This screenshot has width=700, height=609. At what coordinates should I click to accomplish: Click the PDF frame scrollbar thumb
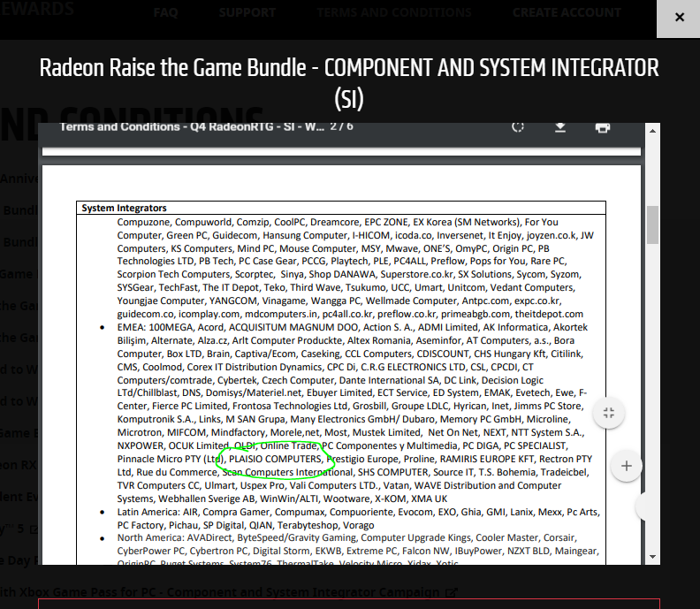pyautogui.click(x=652, y=225)
